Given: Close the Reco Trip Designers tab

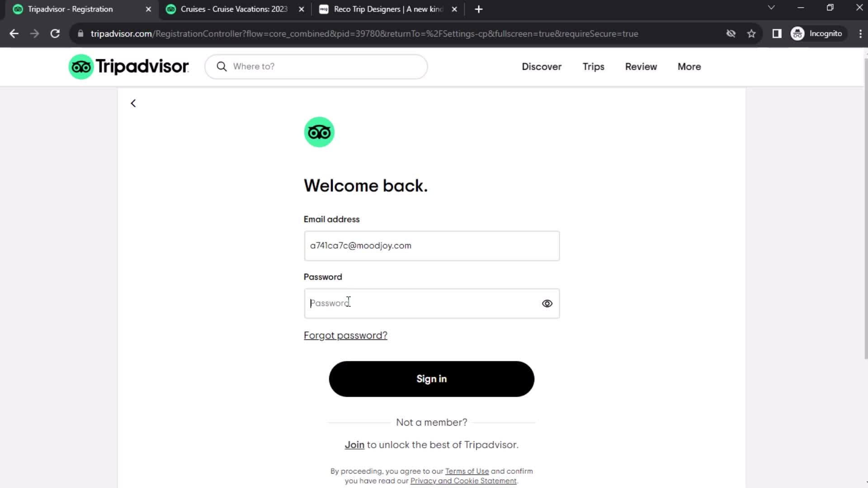Looking at the screenshot, I should (455, 9).
